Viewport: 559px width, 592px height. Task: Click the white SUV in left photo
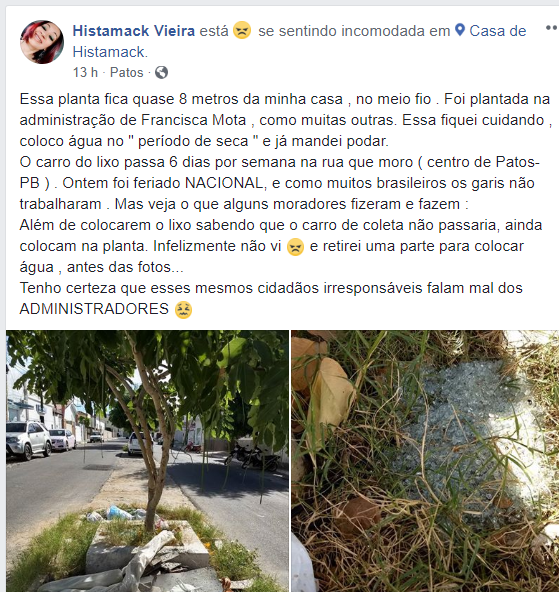click(x=28, y=440)
